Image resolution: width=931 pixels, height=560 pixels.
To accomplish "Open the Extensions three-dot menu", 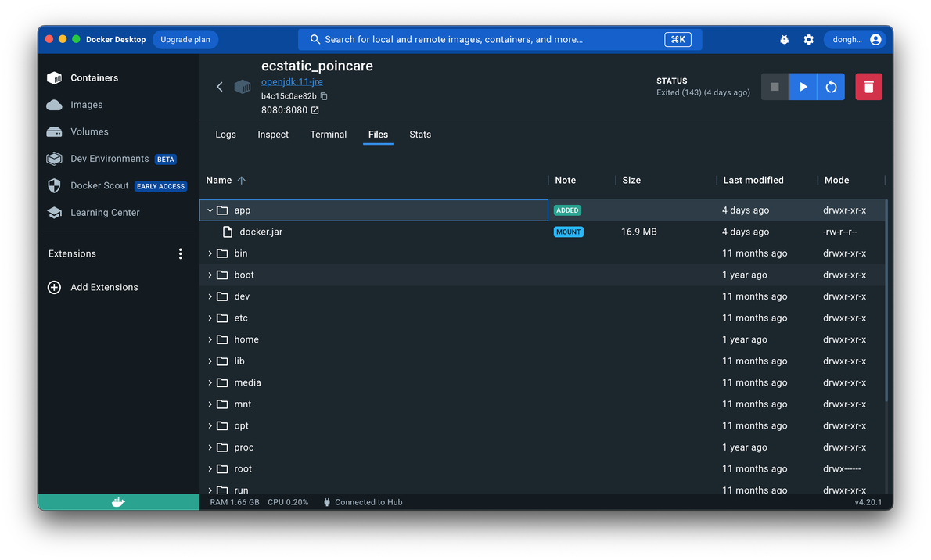I will pos(181,253).
